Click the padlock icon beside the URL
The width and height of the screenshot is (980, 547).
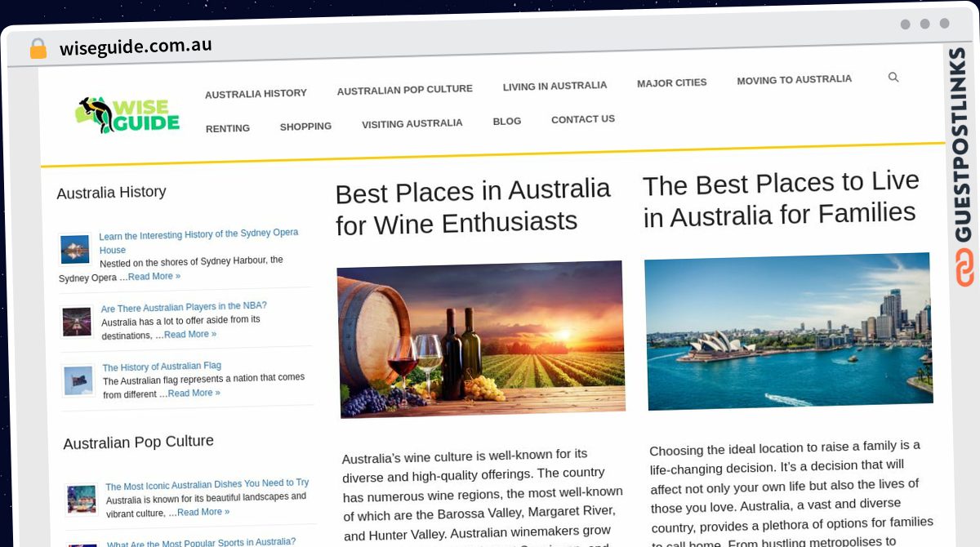point(38,49)
